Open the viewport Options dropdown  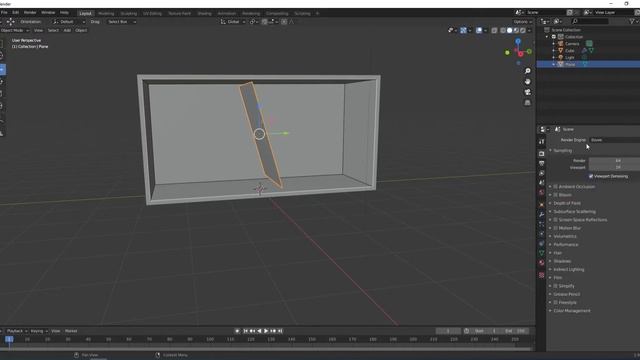(522, 22)
